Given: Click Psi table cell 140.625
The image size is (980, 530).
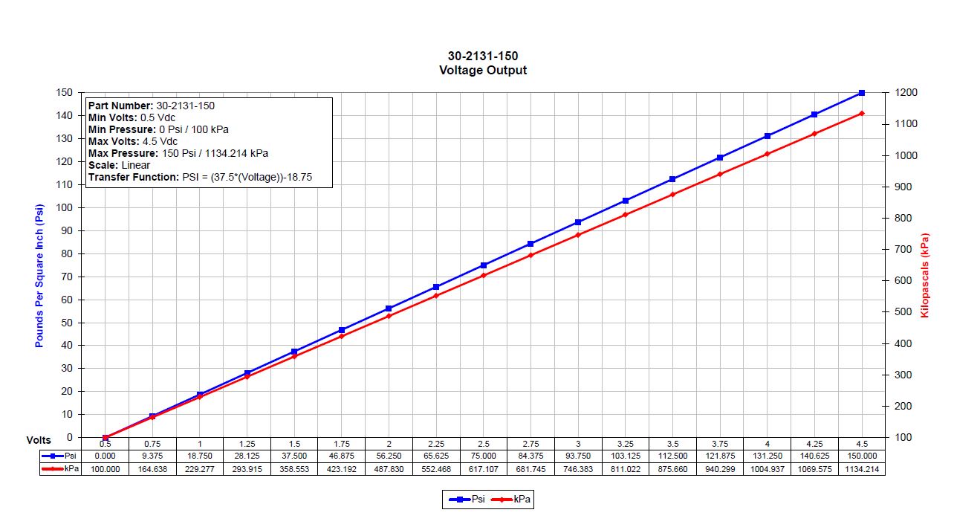Looking at the screenshot, I should tap(814, 456).
